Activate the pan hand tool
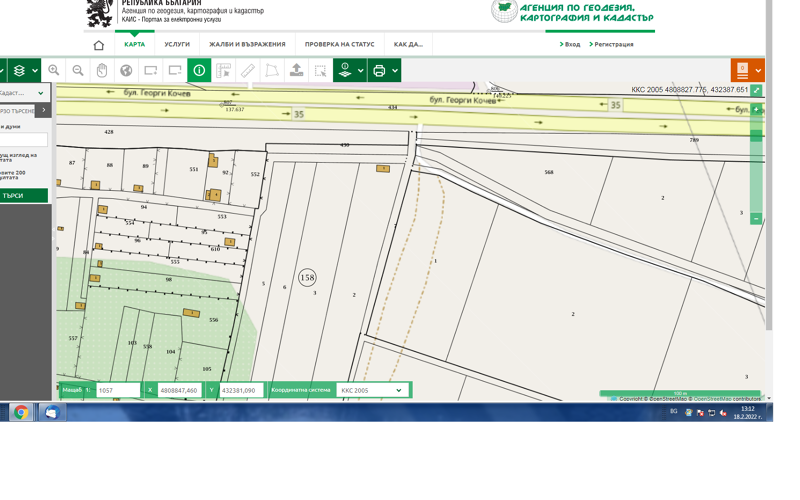This screenshot has width=800, height=500. 102,71
